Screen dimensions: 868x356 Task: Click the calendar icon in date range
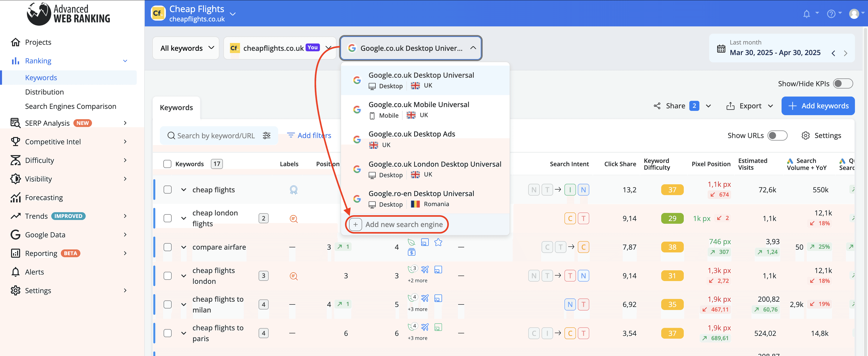pyautogui.click(x=721, y=49)
